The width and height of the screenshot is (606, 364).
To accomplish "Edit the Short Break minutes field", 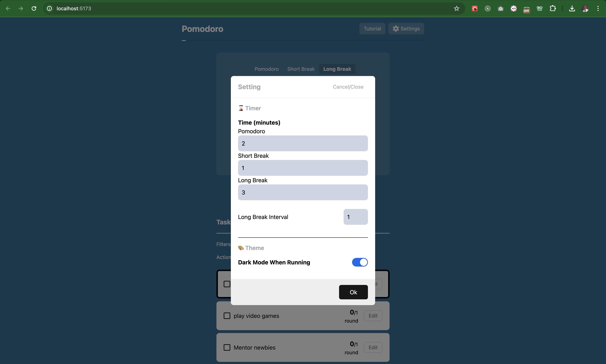I will click(x=303, y=168).
